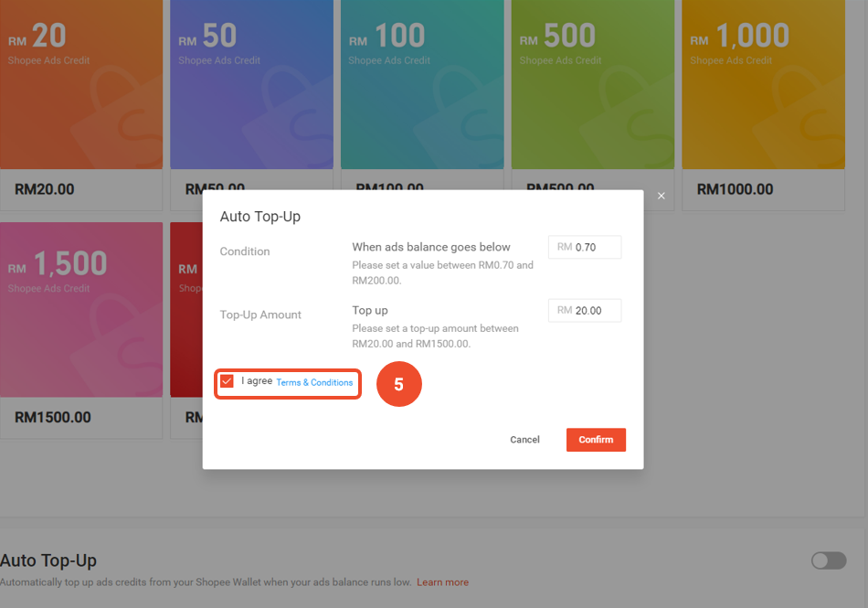Click the orange step 5 marker

pyautogui.click(x=398, y=385)
